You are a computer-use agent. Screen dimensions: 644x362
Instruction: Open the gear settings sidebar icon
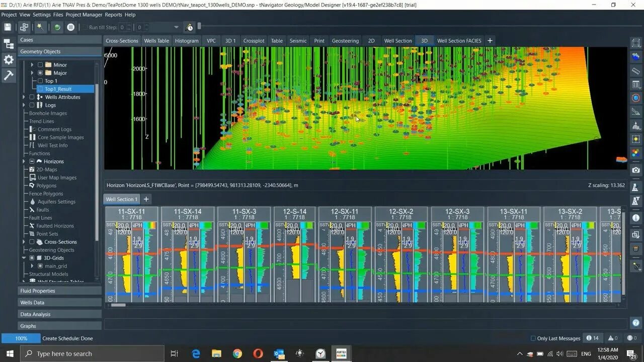coord(9,60)
